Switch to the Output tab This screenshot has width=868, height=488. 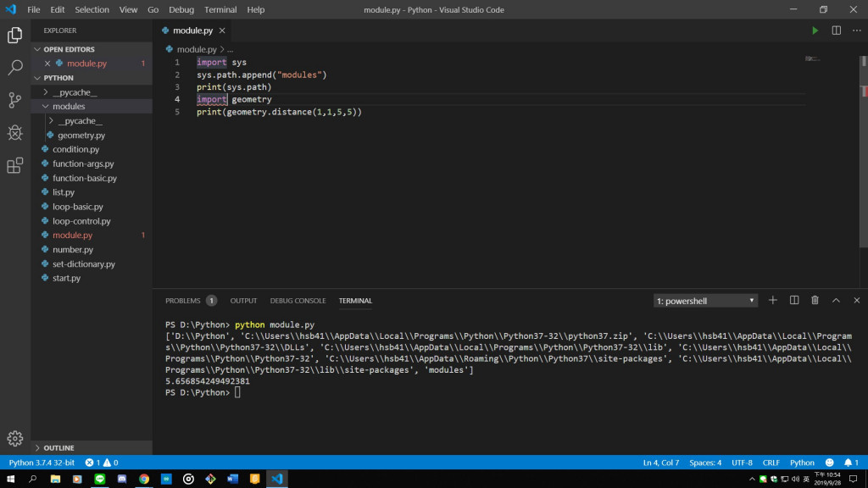(x=243, y=301)
